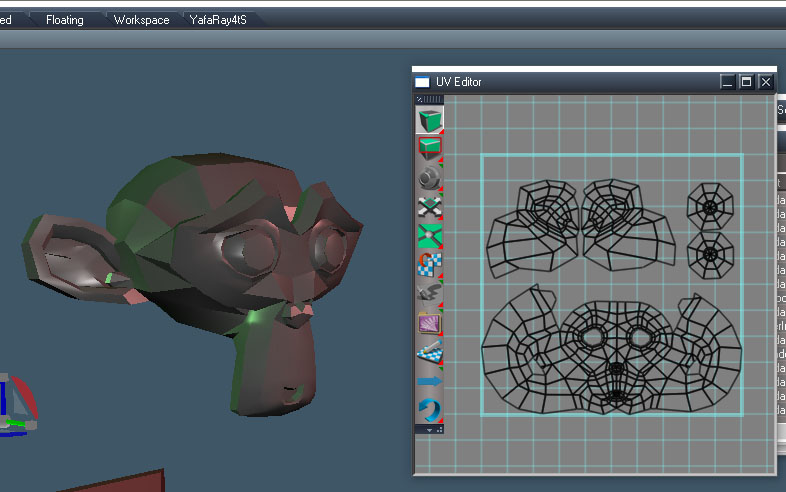Select the checkerboard paintbrush tool
786x492 pixels.
pyautogui.click(x=430, y=352)
